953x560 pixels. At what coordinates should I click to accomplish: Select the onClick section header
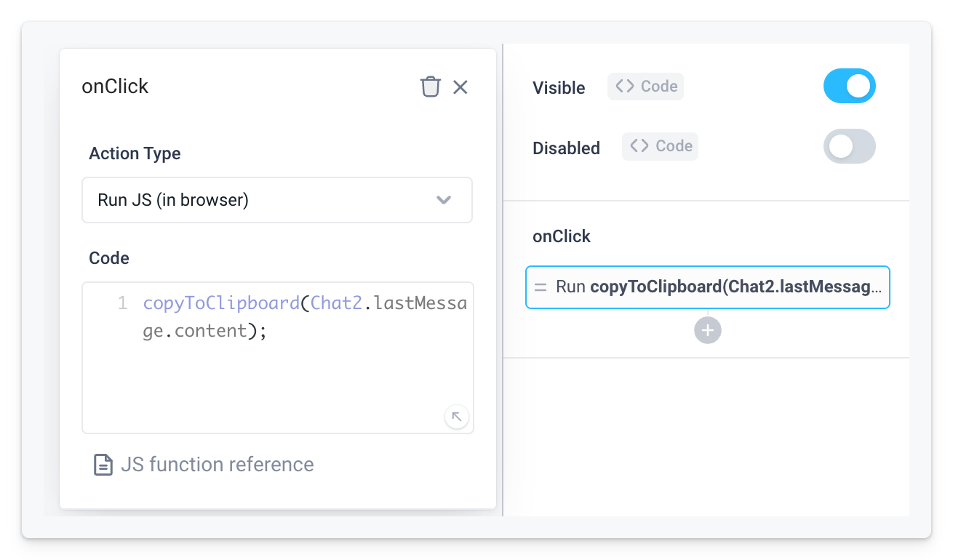(x=562, y=236)
